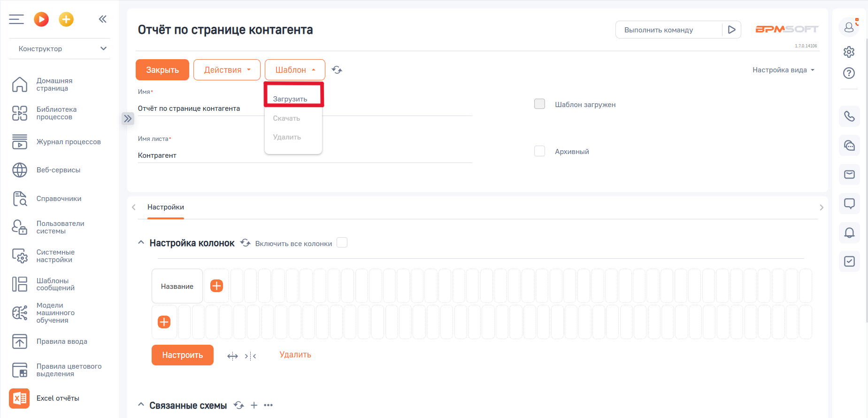
Task: Click the orange Удалить link
Action: [295, 355]
